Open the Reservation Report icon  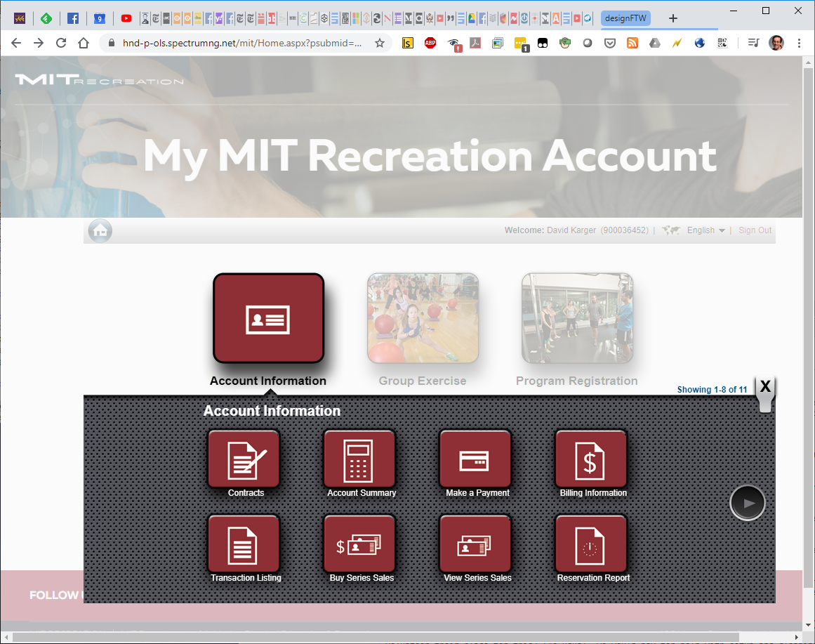[x=591, y=545]
